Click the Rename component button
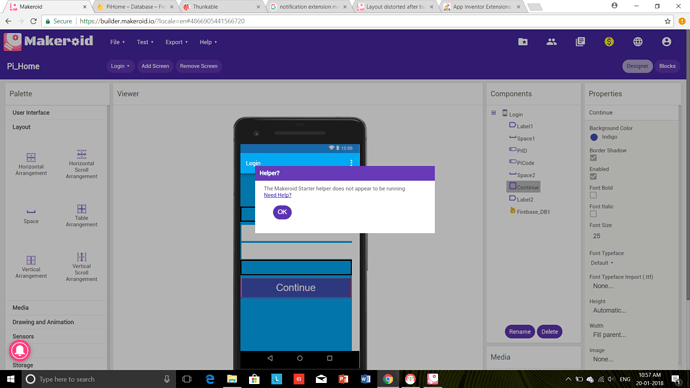 click(x=520, y=332)
